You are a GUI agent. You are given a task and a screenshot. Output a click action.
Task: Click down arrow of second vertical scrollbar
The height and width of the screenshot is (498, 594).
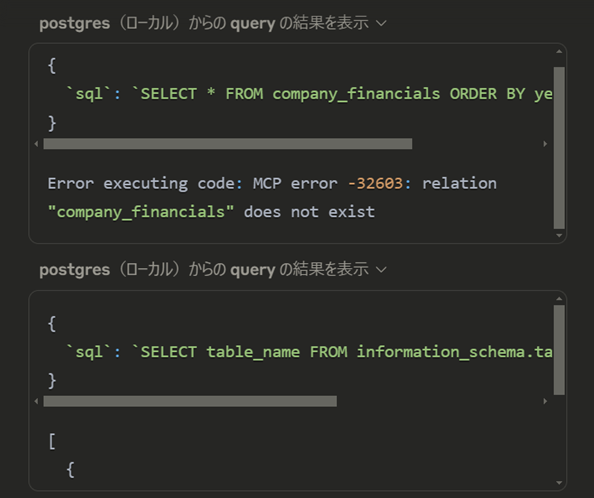pyautogui.click(x=559, y=483)
